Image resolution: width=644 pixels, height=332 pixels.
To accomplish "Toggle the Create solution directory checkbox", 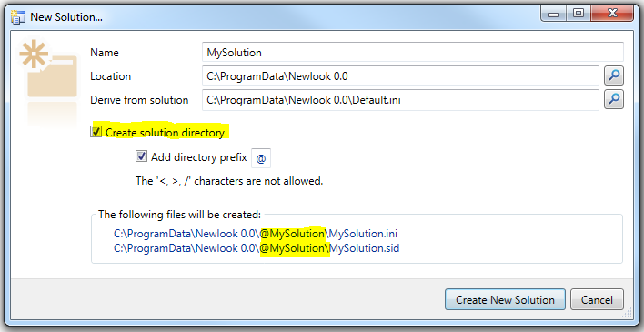I will [x=96, y=132].
